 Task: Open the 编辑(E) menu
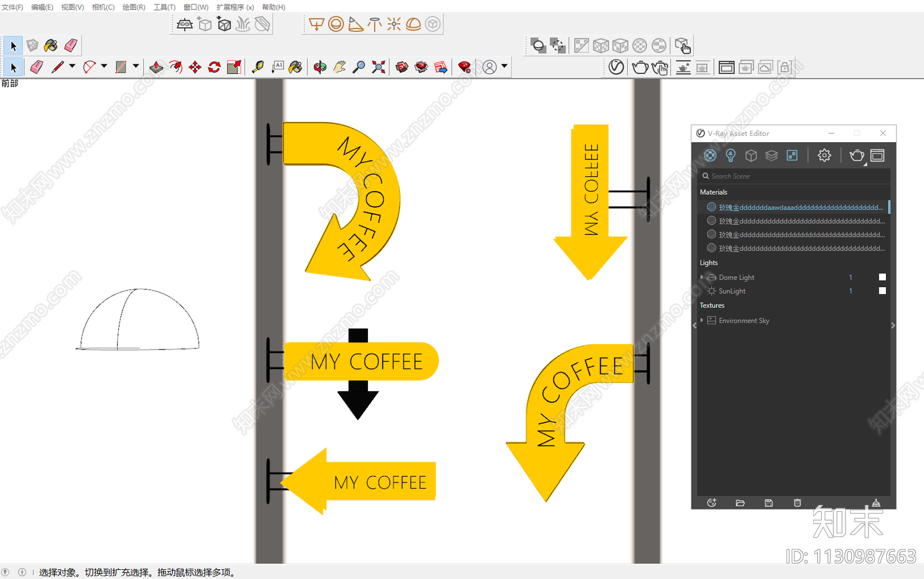pyautogui.click(x=42, y=7)
